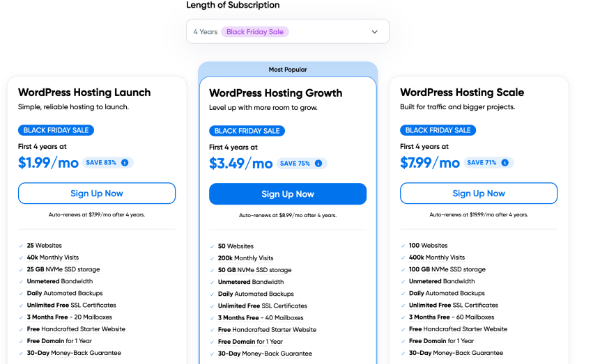Click the Black Friday Sale purple tag
The width and height of the screenshot is (616, 364).
pos(255,32)
